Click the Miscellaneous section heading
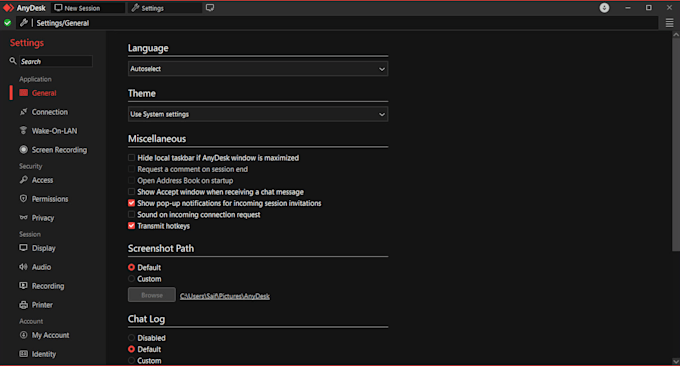680x366 pixels. pyautogui.click(x=157, y=139)
